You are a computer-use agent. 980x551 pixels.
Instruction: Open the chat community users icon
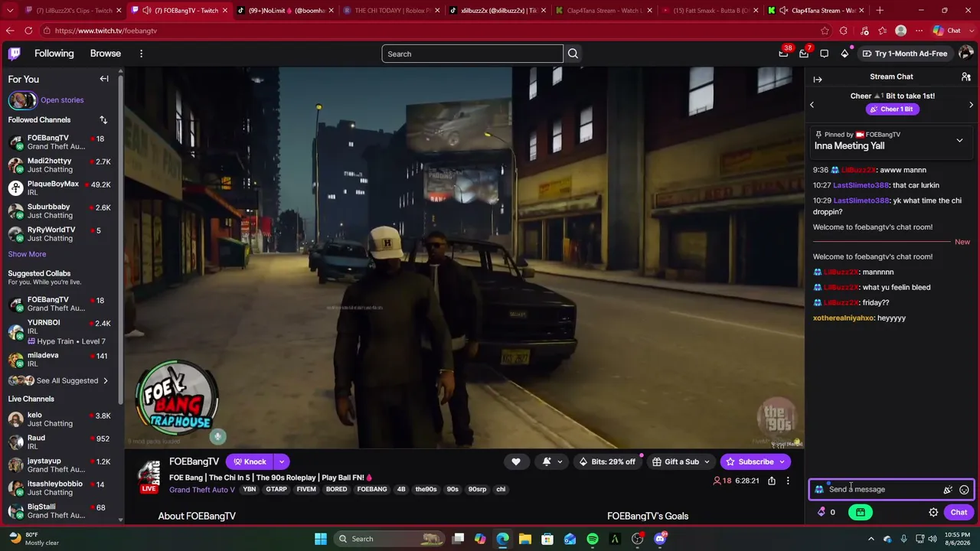pyautogui.click(x=966, y=77)
